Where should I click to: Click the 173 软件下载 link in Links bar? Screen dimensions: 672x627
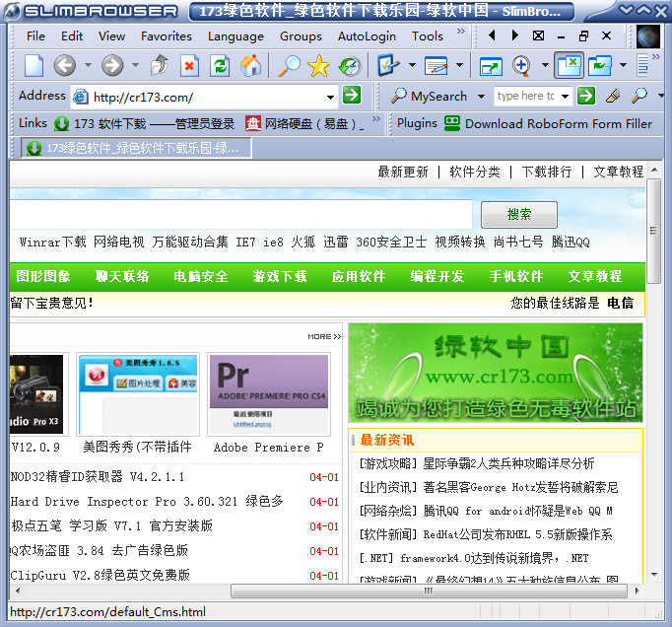tap(145, 124)
